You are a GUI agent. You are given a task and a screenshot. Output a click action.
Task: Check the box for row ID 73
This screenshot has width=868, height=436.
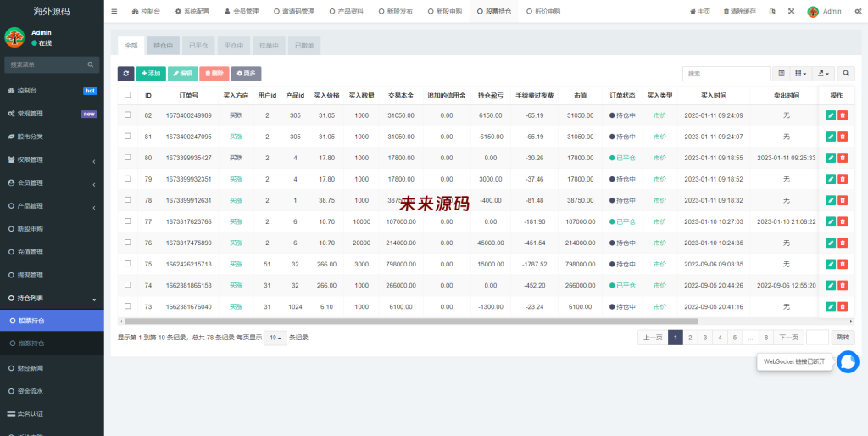pos(128,306)
